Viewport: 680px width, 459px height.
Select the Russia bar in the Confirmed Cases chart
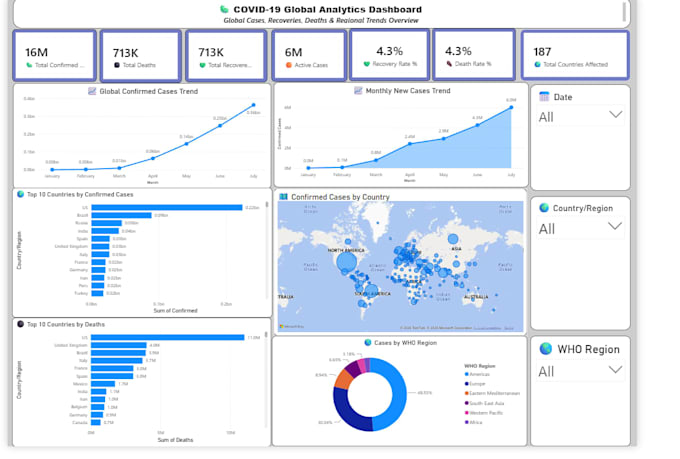point(107,223)
